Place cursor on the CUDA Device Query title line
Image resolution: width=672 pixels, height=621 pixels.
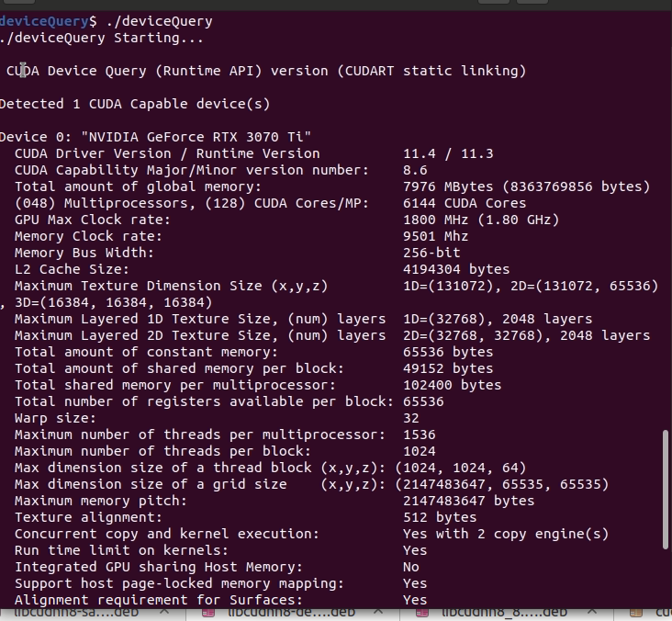[266, 71]
